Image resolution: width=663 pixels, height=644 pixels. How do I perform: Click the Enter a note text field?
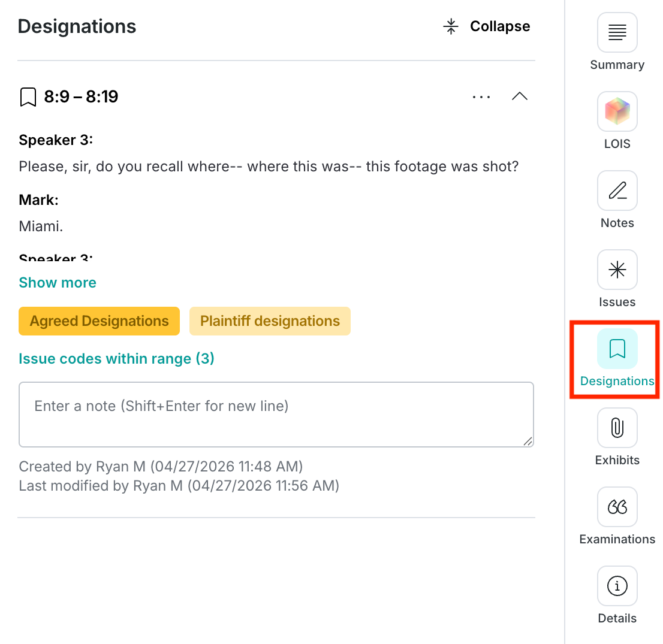276,415
